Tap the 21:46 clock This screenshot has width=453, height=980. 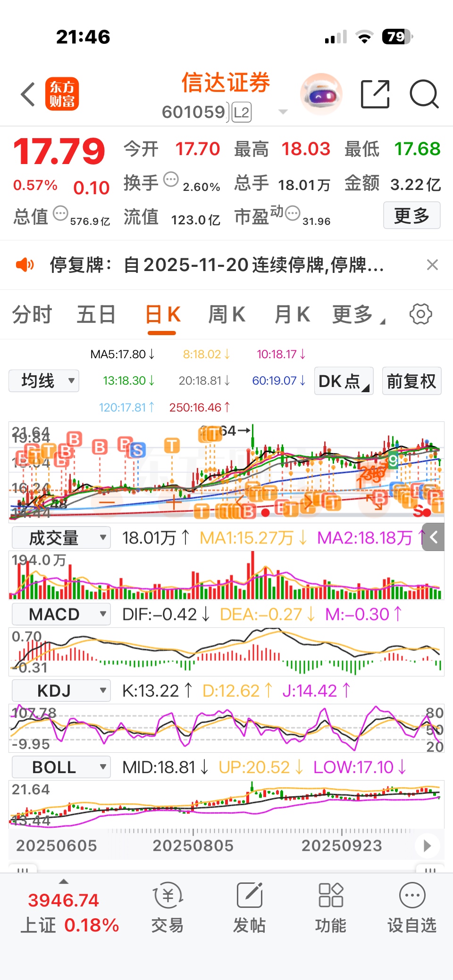click(x=83, y=37)
